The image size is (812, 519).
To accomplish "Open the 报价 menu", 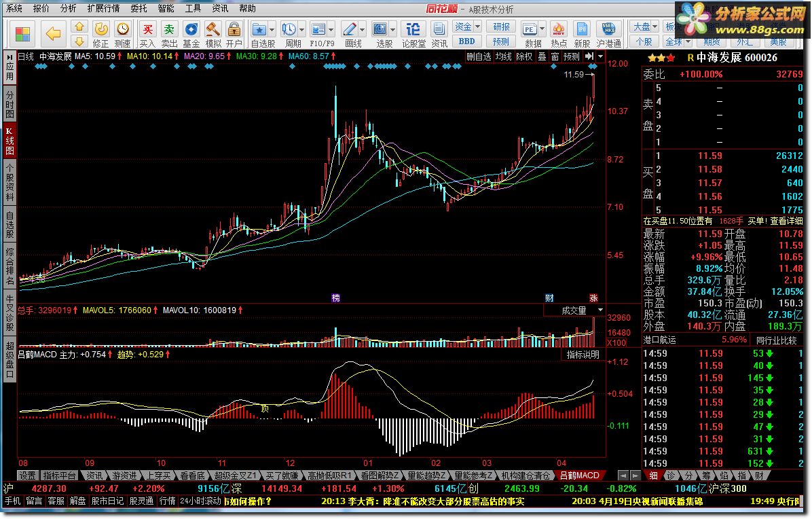I will coord(41,8).
